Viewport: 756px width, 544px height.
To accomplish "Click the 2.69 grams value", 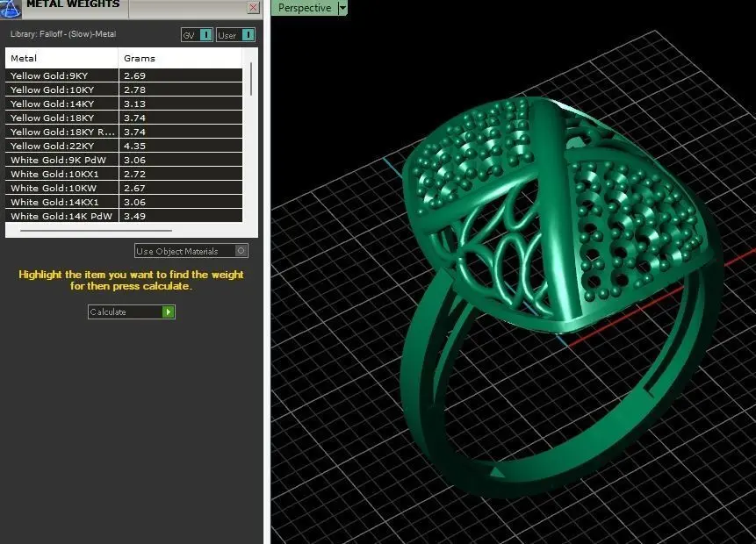I will pos(134,75).
